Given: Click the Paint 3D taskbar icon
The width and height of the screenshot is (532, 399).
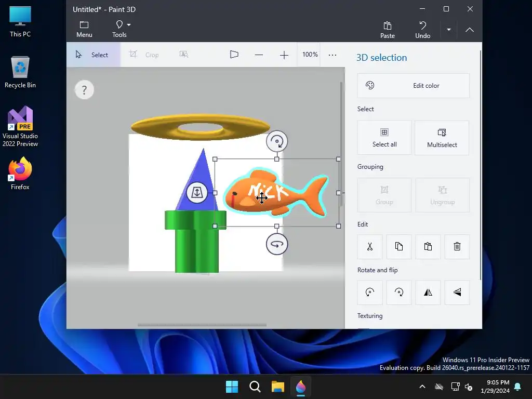Looking at the screenshot, I should click(x=301, y=387).
